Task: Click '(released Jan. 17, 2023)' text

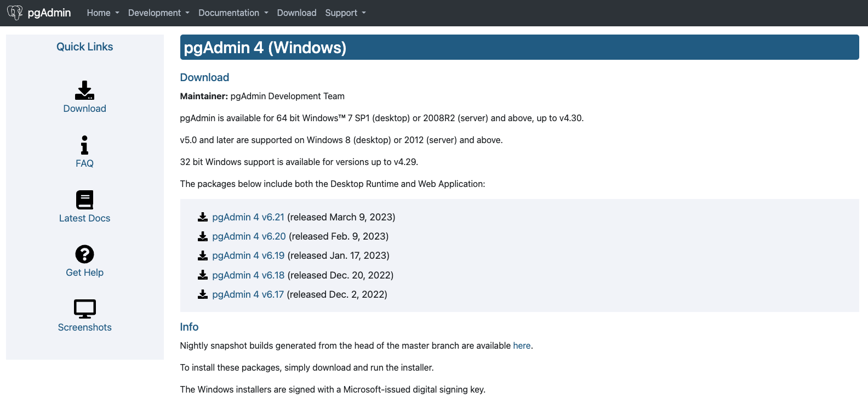Action: 338,256
